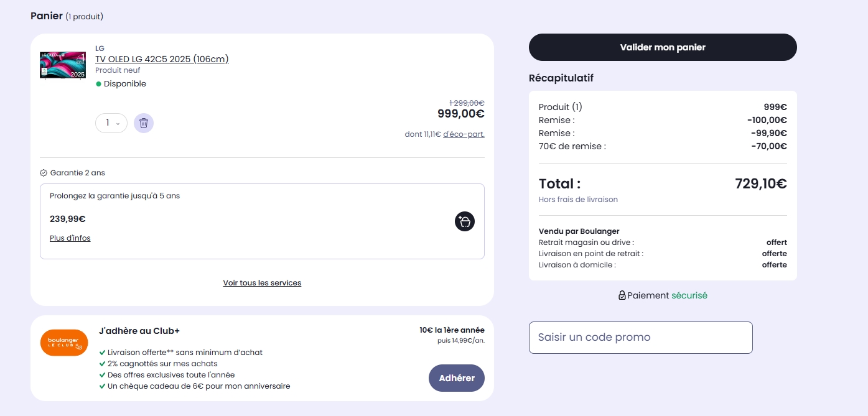The image size is (868, 416).
Task: Click the Boulanger Le Club+ orange logo
Action: 64,343
